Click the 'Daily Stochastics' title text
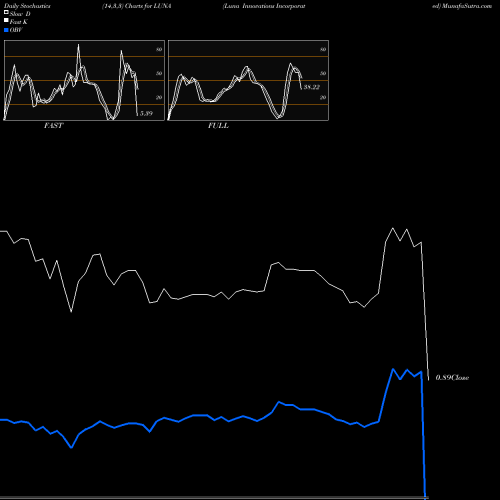This screenshot has width=500, height=500. pyautogui.click(x=27, y=6)
